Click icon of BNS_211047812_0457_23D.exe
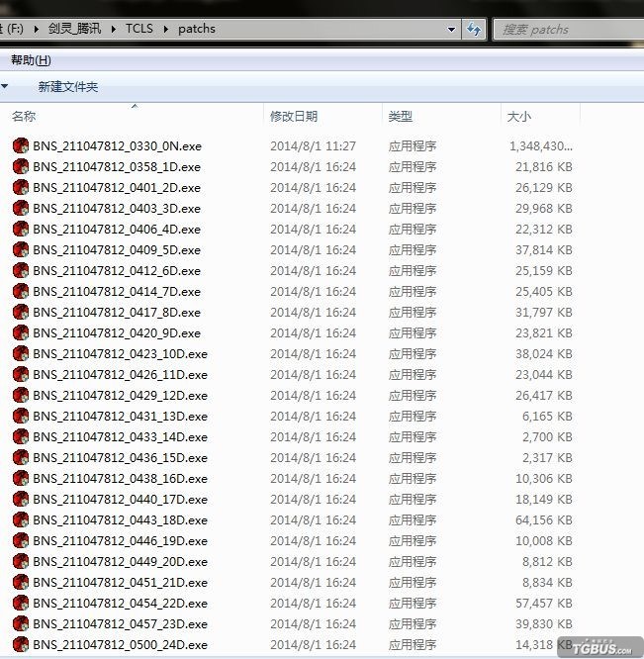644x659 pixels. click(x=21, y=623)
